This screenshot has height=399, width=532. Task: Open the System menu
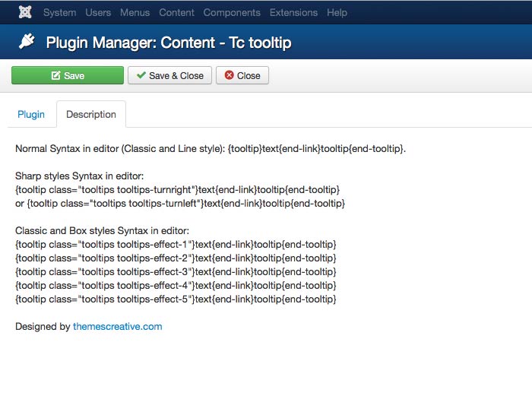[x=59, y=12]
